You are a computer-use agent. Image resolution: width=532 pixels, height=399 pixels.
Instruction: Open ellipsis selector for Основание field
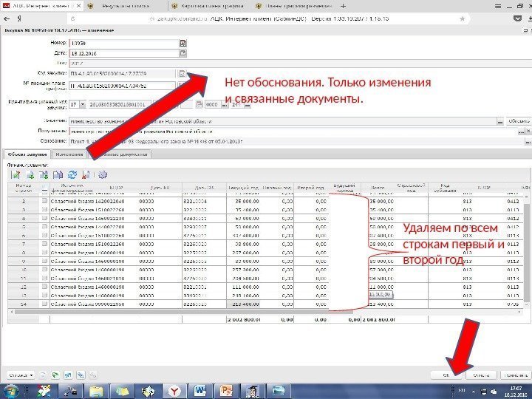pyautogui.click(x=528, y=141)
